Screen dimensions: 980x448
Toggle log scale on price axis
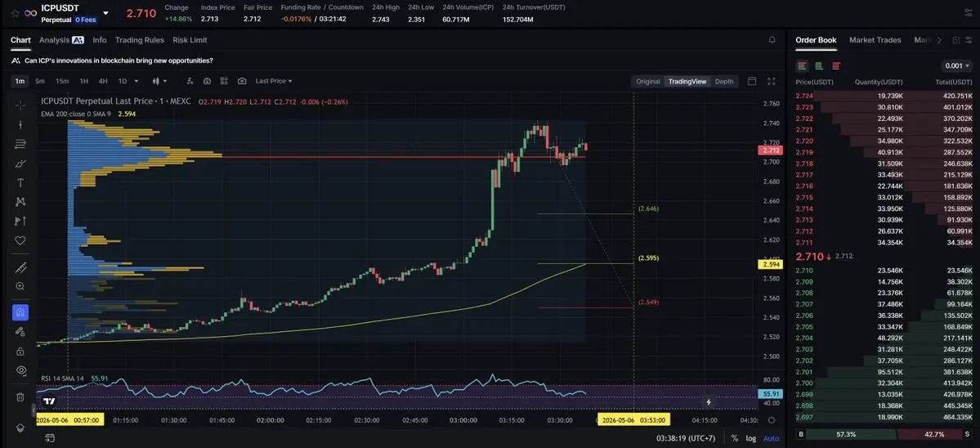(x=750, y=439)
